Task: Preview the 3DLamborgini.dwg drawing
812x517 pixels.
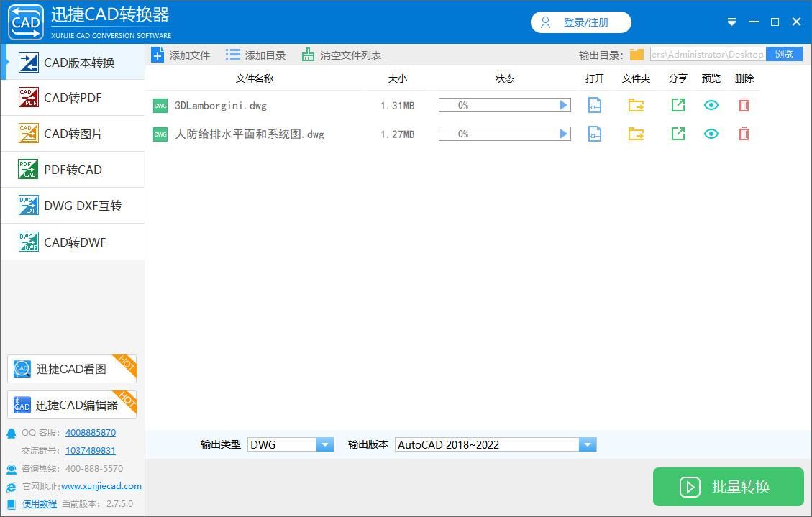Action: 711,105
